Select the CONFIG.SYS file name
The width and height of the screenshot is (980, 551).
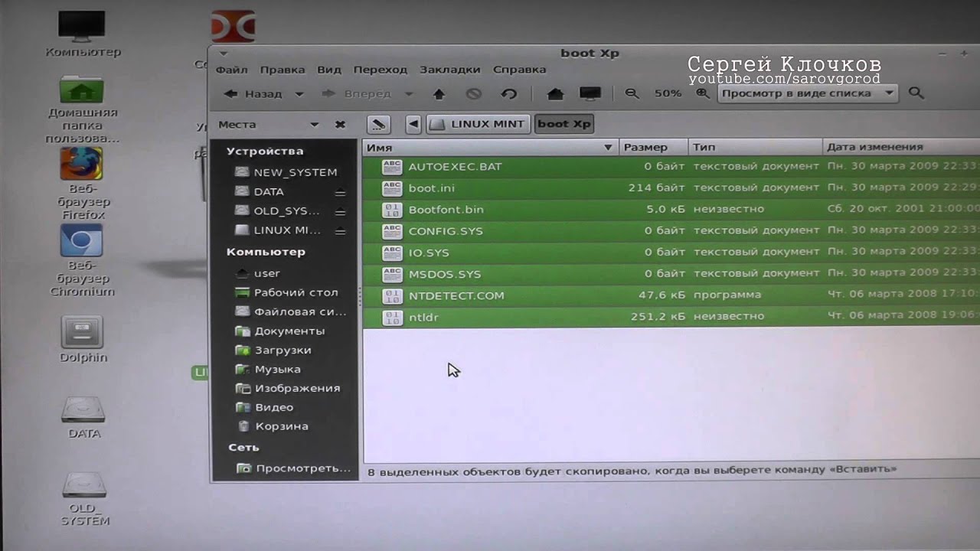[x=446, y=230]
